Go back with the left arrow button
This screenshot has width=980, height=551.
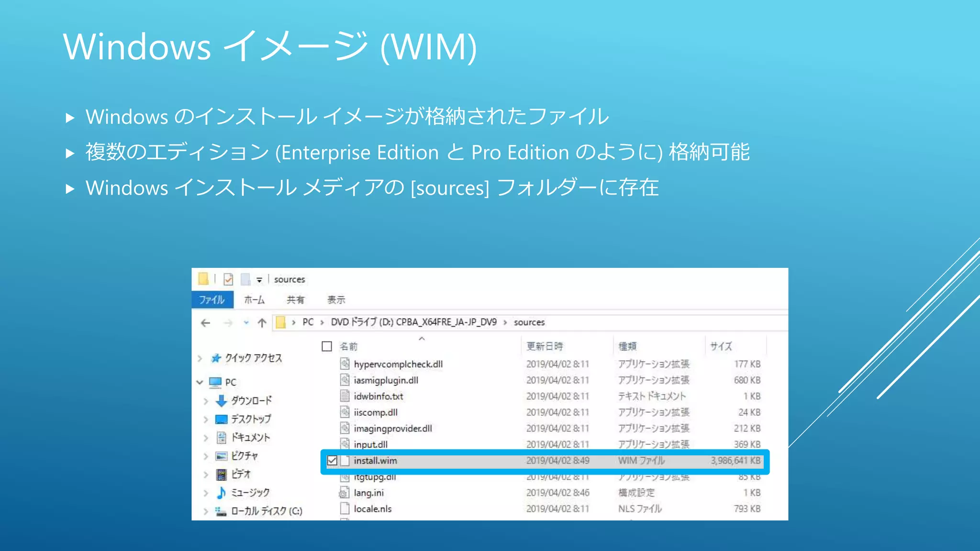point(206,323)
